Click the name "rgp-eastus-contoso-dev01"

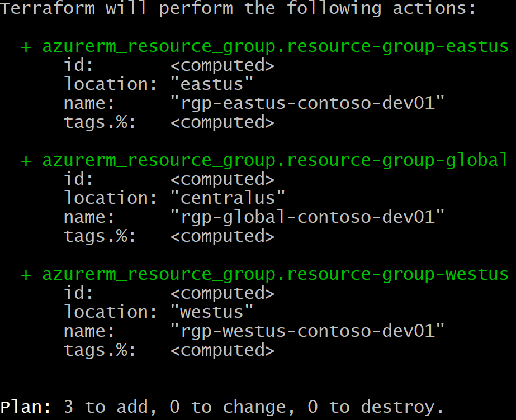[307, 103]
